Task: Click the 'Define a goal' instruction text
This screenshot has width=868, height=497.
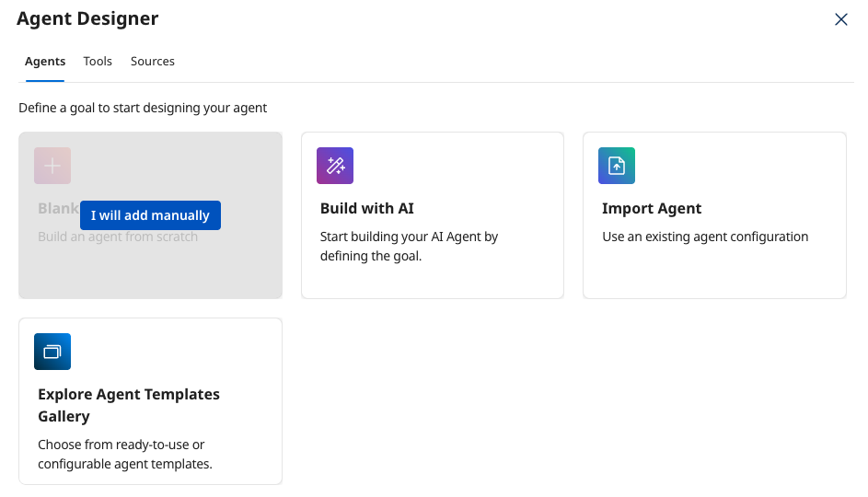Action: [143, 108]
